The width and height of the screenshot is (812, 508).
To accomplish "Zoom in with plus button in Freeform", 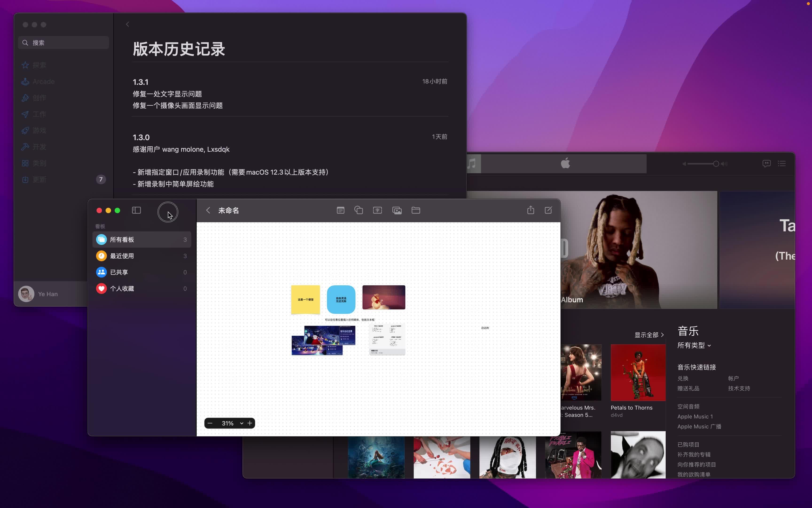I will pos(250,423).
